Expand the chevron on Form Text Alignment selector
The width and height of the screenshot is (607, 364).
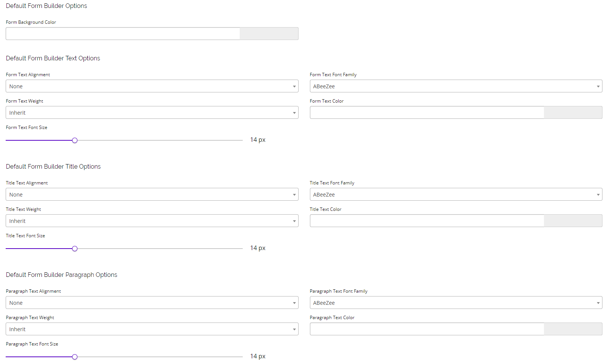294,86
